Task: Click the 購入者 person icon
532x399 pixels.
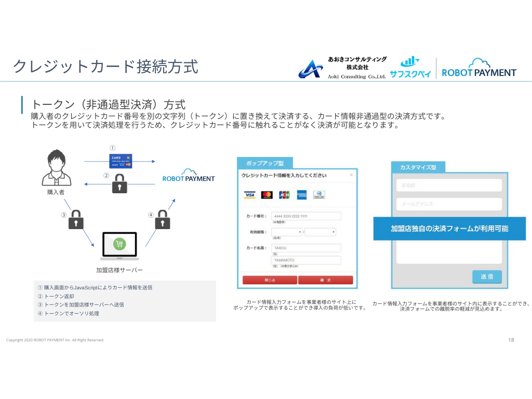Action: point(56,167)
